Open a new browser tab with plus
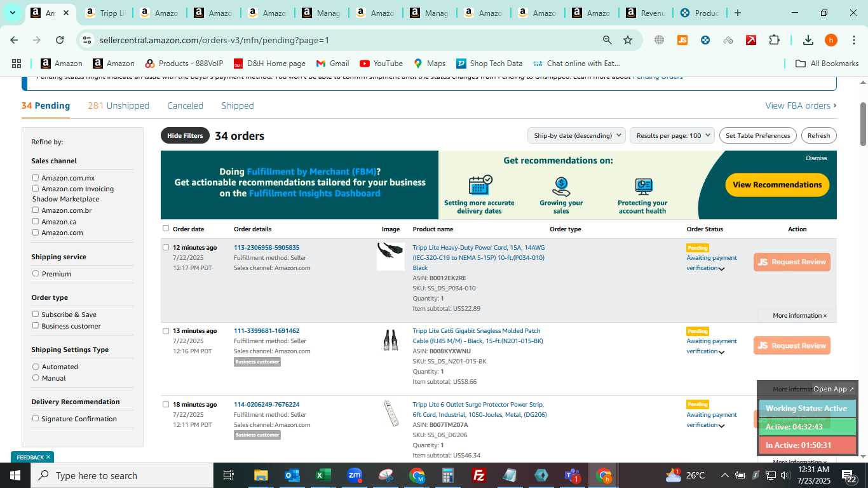 pyautogui.click(x=738, y=13)
